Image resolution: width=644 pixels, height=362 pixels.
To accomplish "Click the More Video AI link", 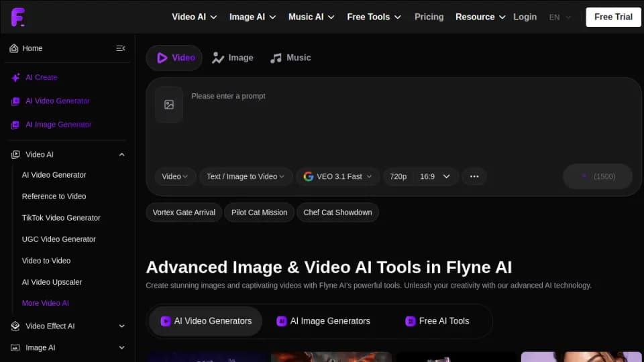I will point(45,303).
